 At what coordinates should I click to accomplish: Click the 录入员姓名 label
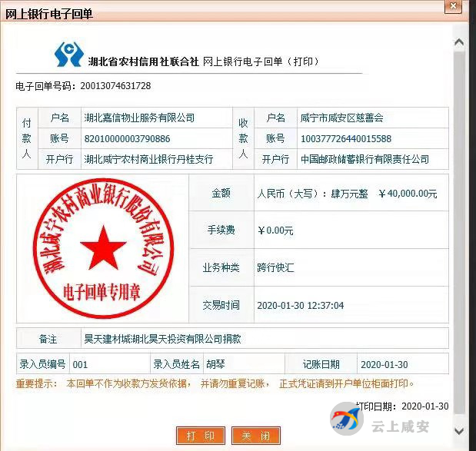point(176,364)
